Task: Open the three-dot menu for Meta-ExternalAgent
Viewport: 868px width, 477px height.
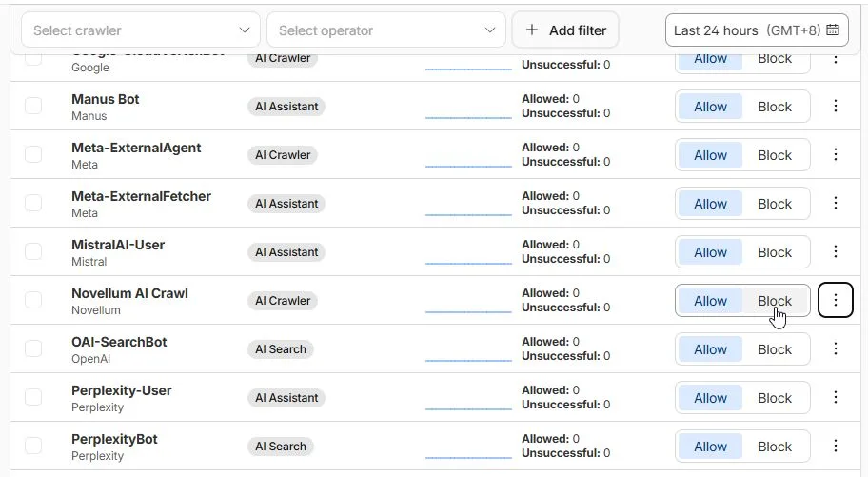Action: [836, 155]
